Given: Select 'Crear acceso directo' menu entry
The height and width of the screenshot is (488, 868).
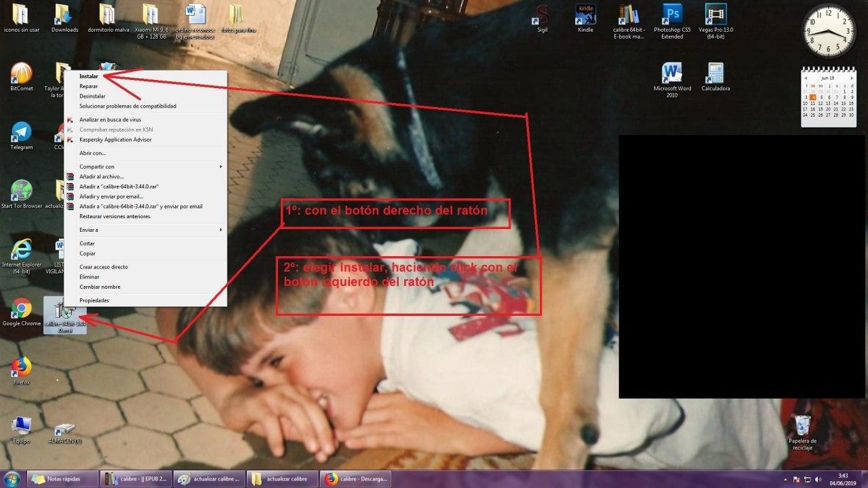Looking at the screenshot, I should tap(145, 267).
